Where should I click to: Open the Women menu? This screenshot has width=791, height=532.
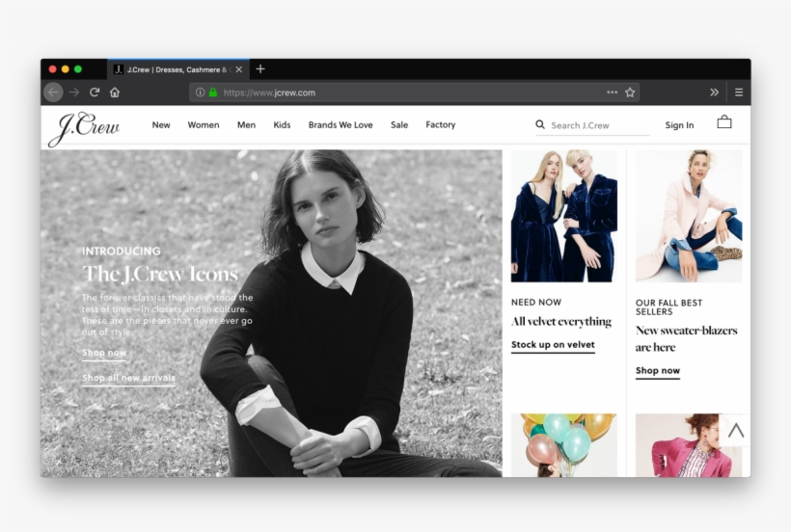click(204, 125)
